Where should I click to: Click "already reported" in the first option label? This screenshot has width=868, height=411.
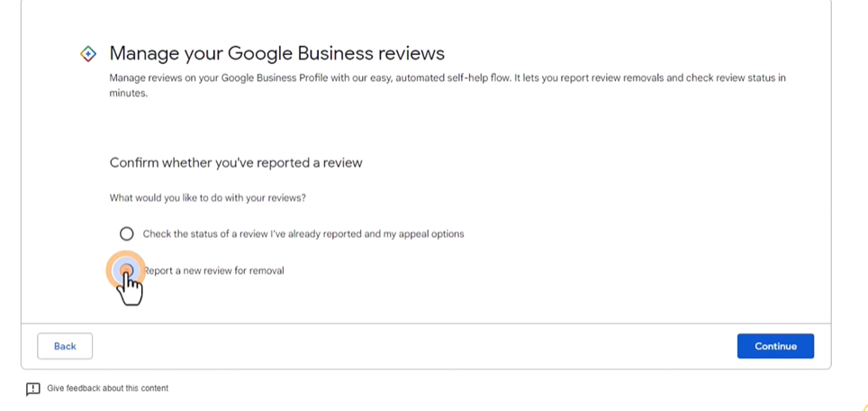[x=326, y=233]
